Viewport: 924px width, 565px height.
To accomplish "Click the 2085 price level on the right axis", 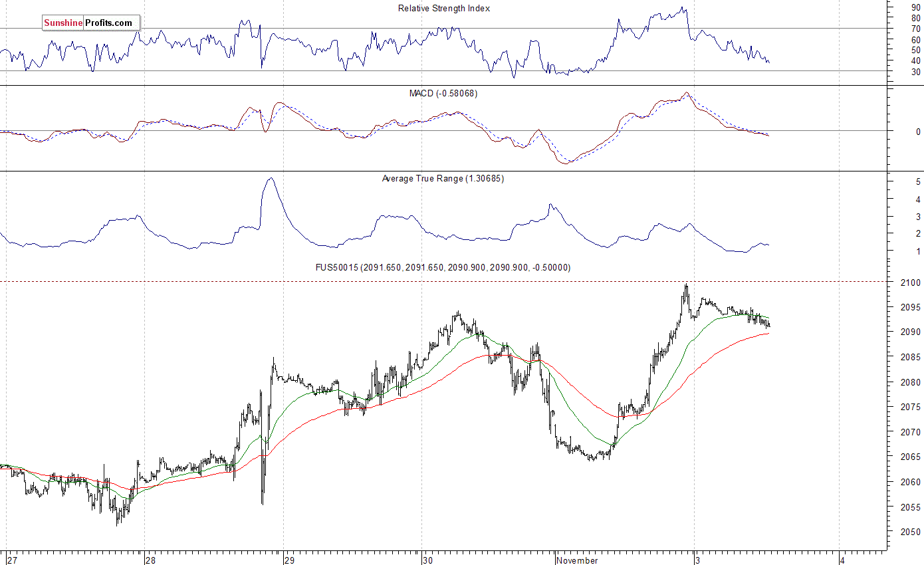I will click(x=911, y=358).
